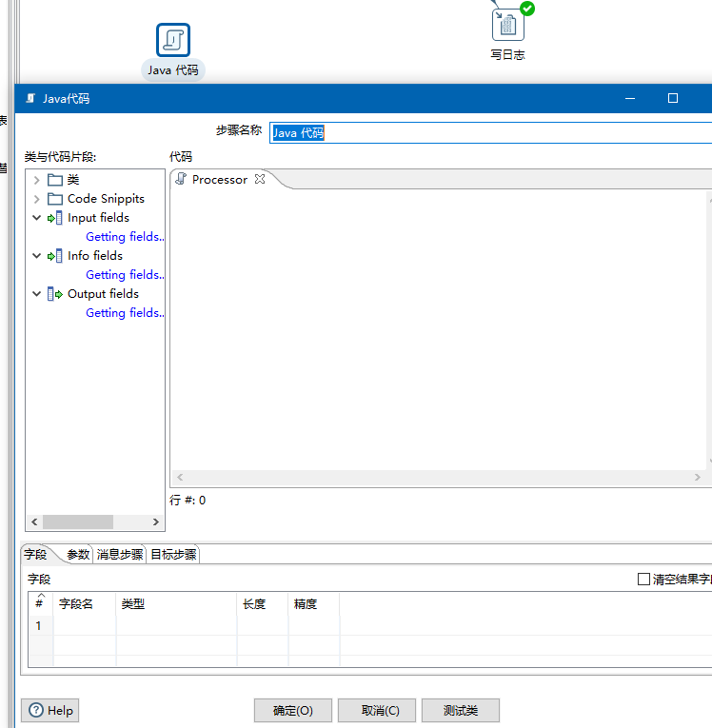Click the Code Snippits folder icon
Image resolution: width=712 pixels, height=728 pixels.
[x=55, y=199]
